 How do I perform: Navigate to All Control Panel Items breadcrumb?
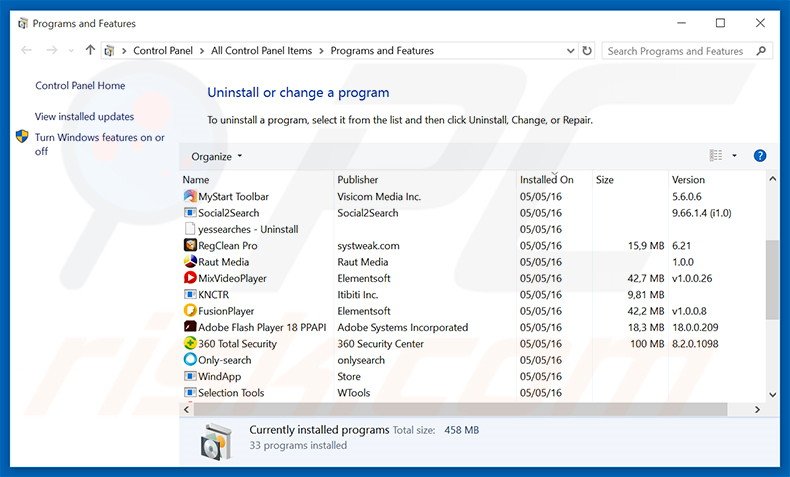(x=261, y=51)
